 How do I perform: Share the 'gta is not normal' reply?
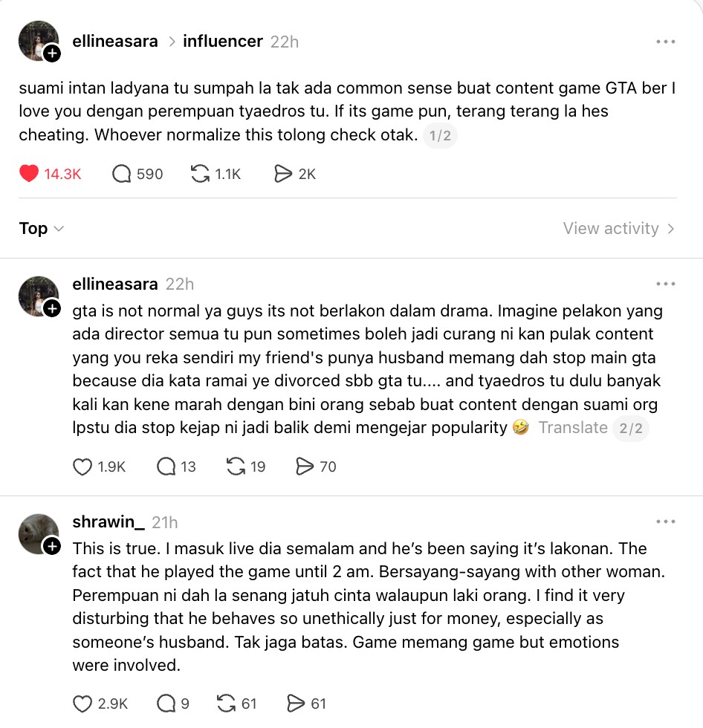click(305, 467)
